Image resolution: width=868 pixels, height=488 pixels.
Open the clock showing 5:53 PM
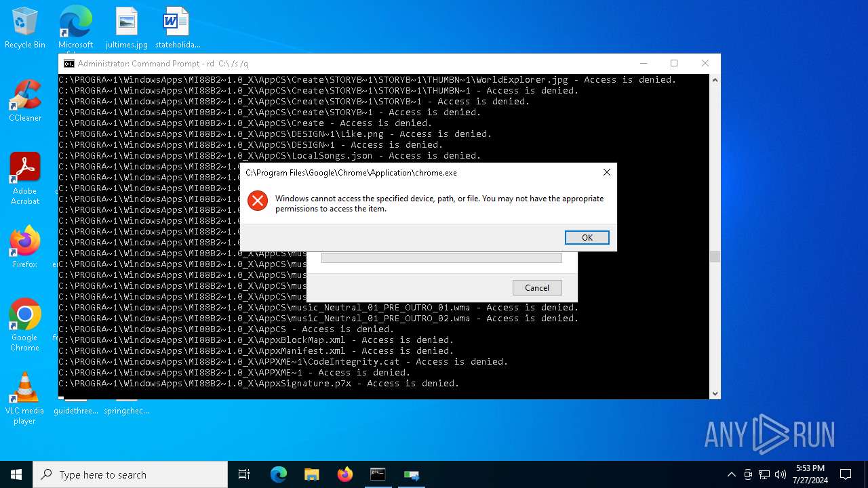click(810, 474)
